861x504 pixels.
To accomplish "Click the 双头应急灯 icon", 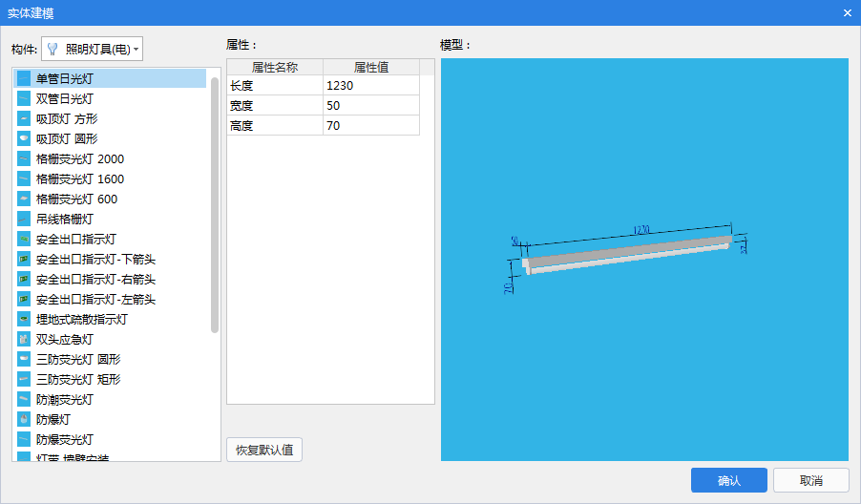I will point(24,339).
